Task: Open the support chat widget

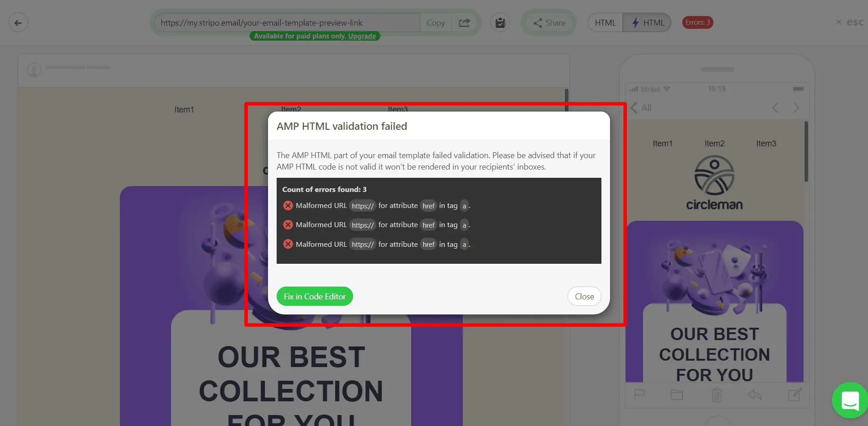Action: (850, 400)
